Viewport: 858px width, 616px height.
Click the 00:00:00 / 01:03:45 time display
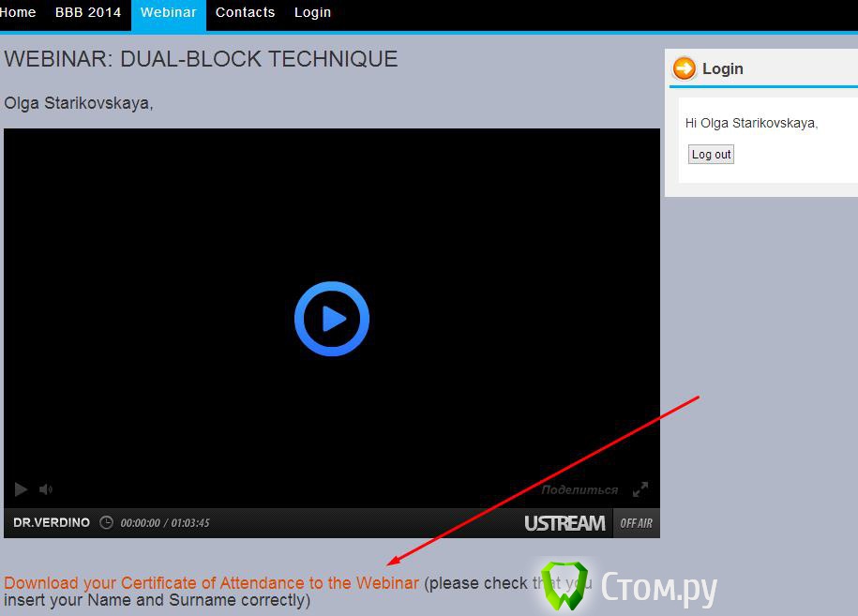(x=165, y=523)
